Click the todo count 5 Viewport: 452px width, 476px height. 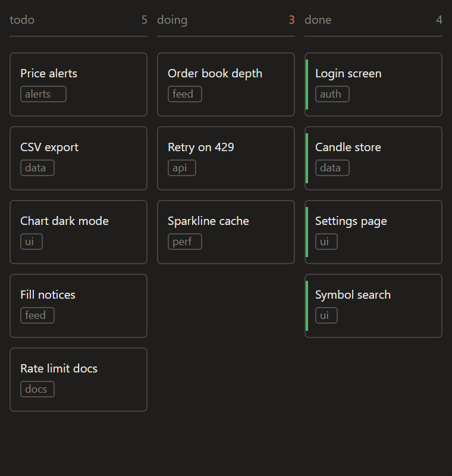tap(145, 20)
